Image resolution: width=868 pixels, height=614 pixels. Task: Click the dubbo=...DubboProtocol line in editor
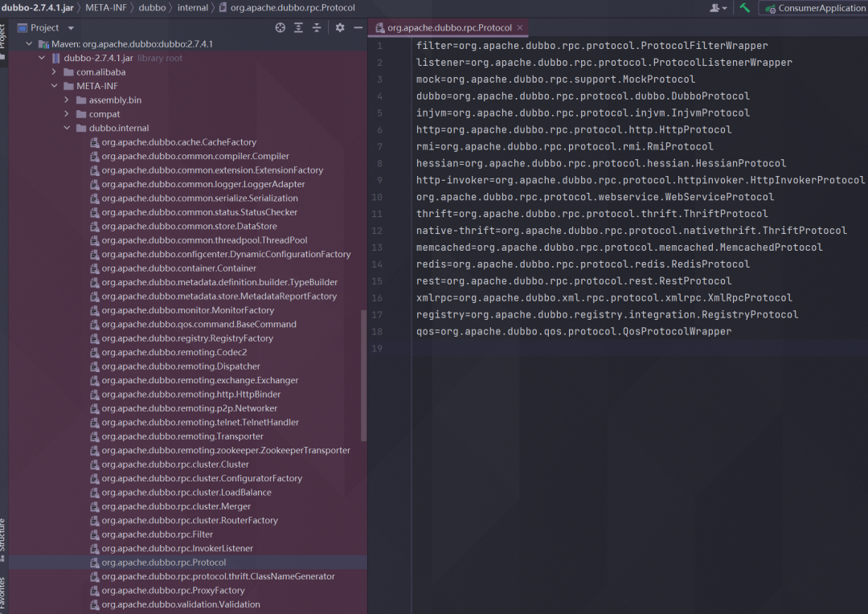point(583,96)
